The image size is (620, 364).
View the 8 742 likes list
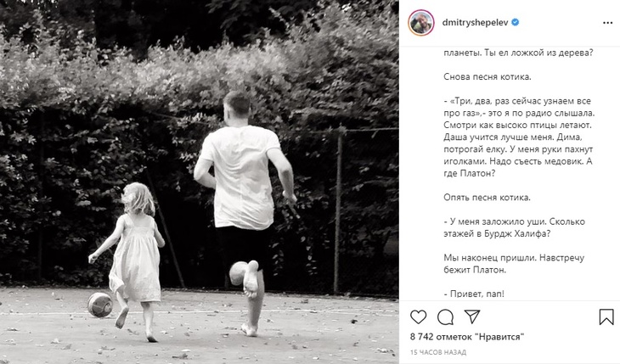coord(467,337)
